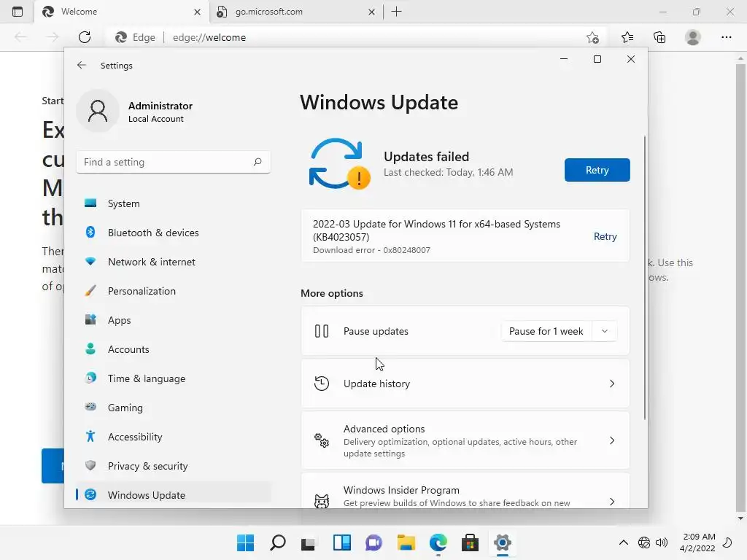Open Accounts settings category

coord(174,349)
